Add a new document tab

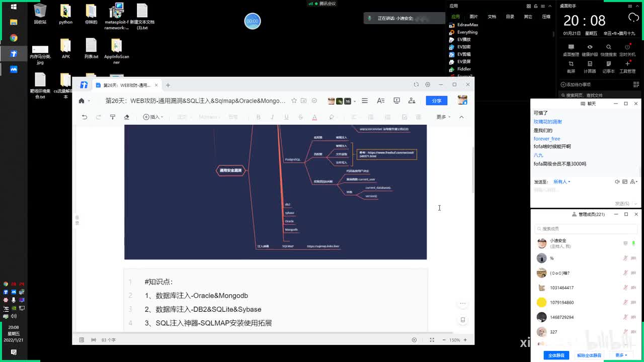coord(168,85)
